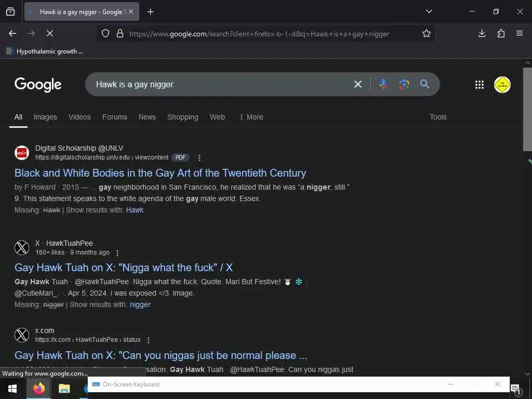Close the On-Screen Keyboard window
The height and width of the screenshot is (399, 532).
tap(497, 384)
